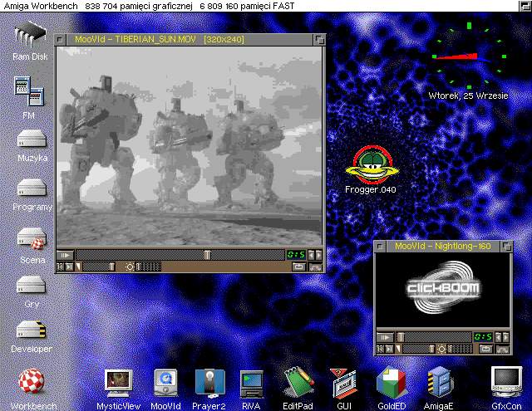This screenshot has height=411, width=532.
Task: Click the film-strip icon in the Nightlong window
Action: (380, 349)
